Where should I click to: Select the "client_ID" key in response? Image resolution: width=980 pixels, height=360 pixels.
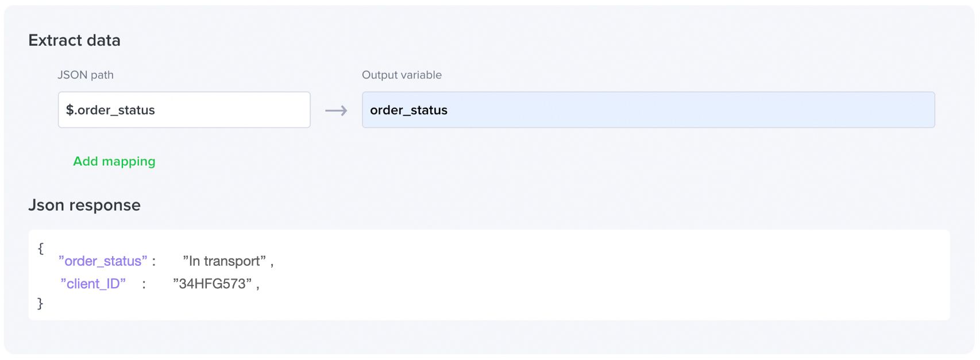coord(93,284)
